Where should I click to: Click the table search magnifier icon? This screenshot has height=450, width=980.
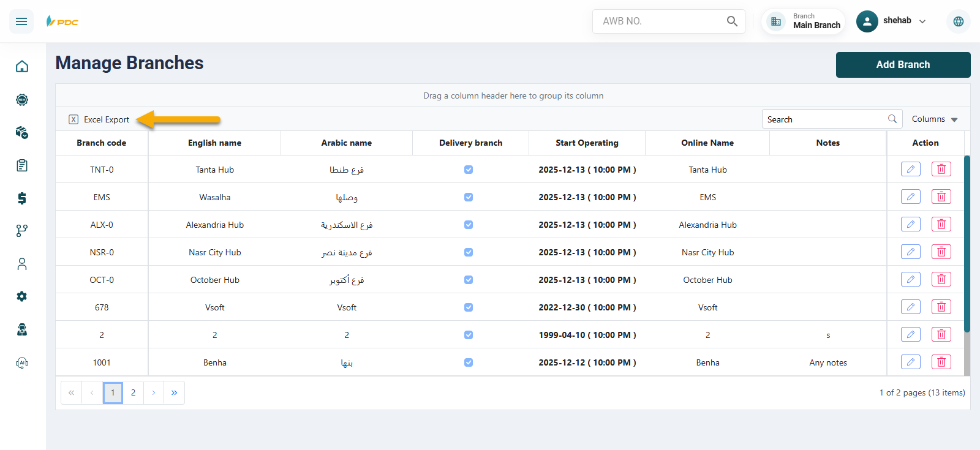coord(892,119)
